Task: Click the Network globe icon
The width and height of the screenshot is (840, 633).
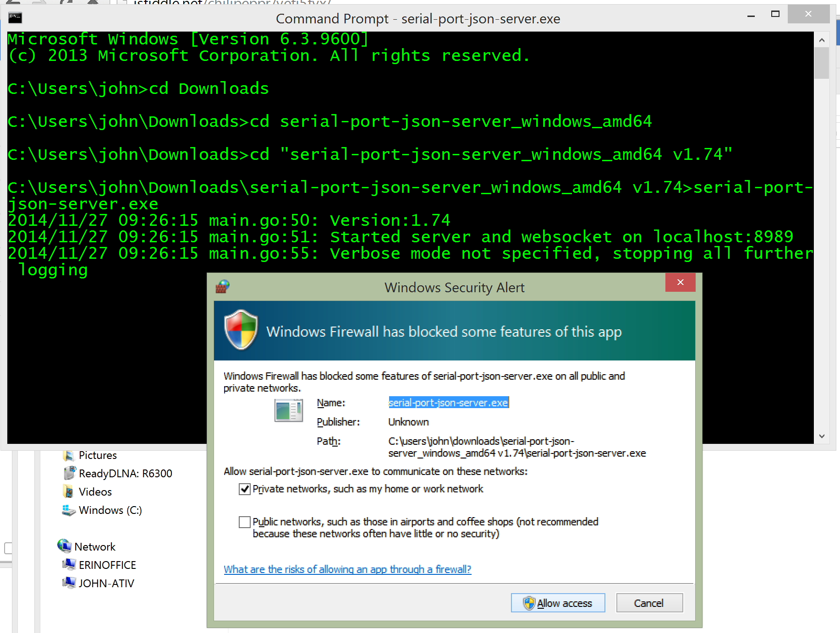Action: [64, 546]
